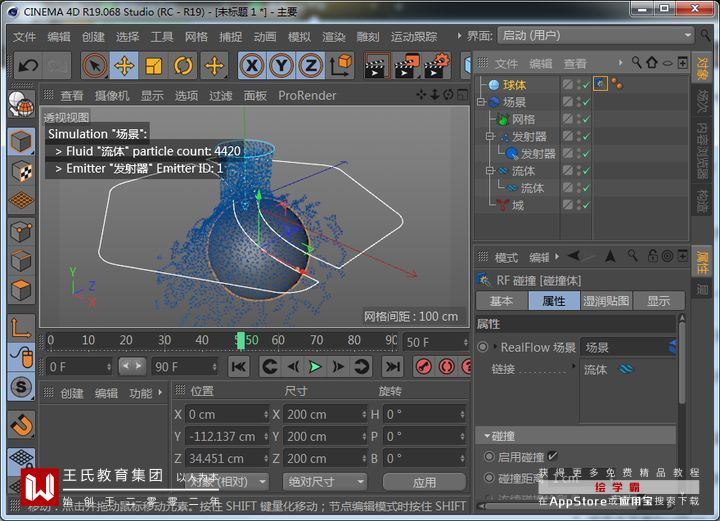Open the 对象(相对) dropdown
Image resolution: width=720 pixels, height=521 pixels.
click(x=226, y=482)
